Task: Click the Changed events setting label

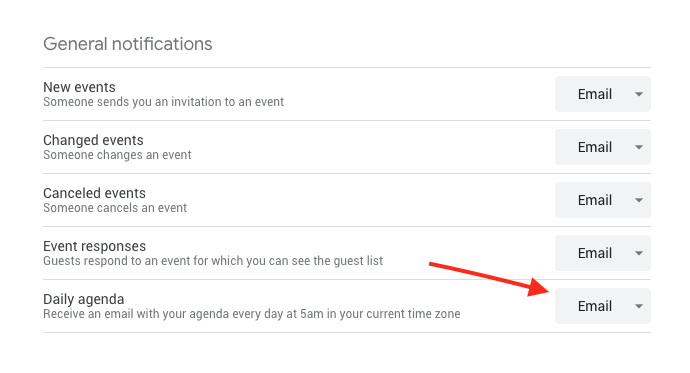Action: tap(93, 140)
